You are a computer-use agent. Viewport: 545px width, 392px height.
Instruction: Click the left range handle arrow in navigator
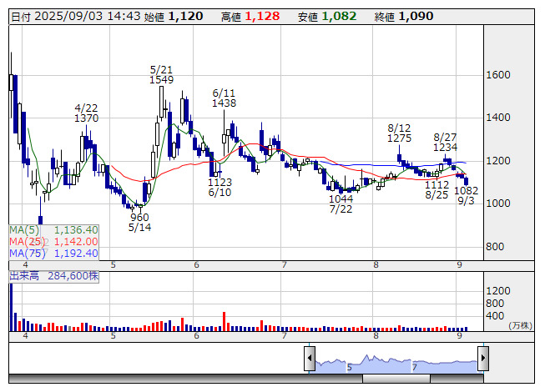click(310, 358)
